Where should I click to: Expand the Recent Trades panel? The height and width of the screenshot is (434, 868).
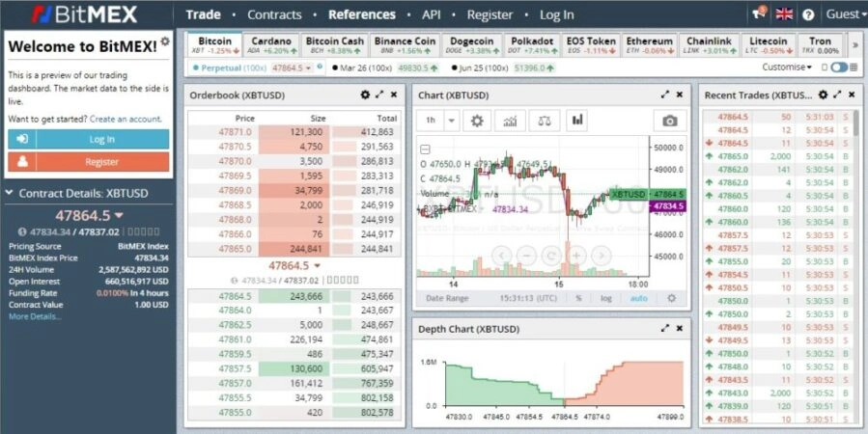(x=837, y=95)
